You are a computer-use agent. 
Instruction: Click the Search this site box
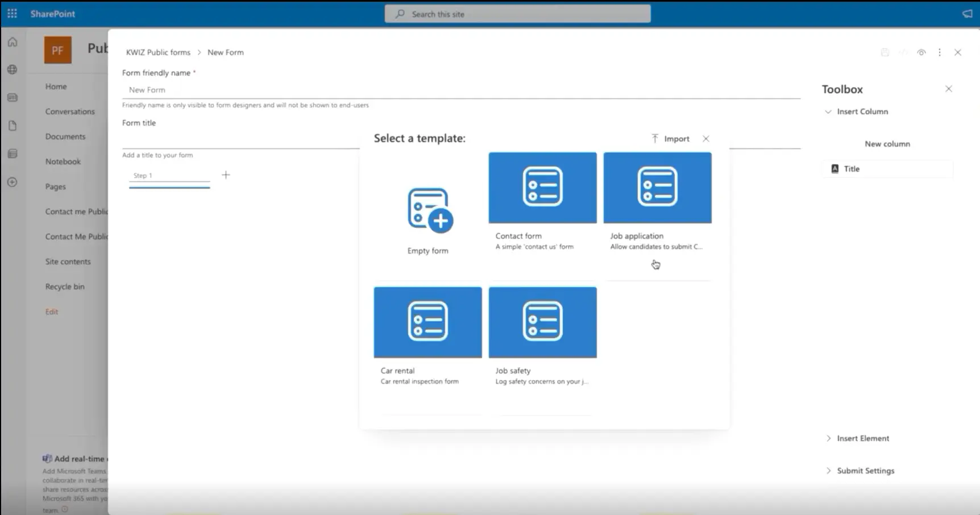coord(517,14)
